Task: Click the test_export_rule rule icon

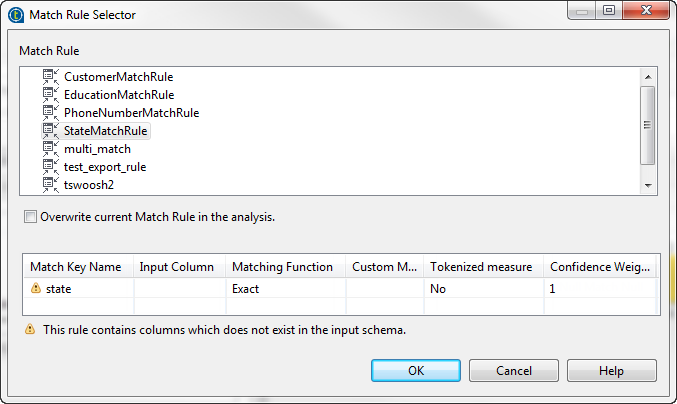Action: tap(51, 166)
